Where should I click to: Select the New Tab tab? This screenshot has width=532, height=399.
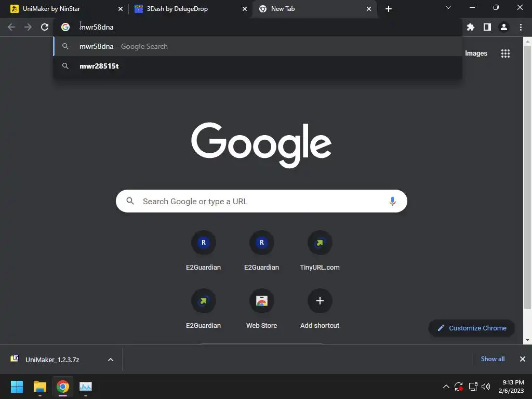(315, 9)
